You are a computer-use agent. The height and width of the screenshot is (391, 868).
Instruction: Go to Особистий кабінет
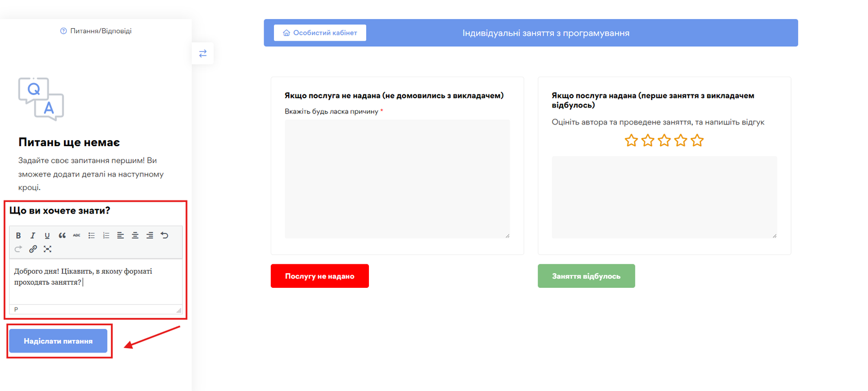coord(320,33)
